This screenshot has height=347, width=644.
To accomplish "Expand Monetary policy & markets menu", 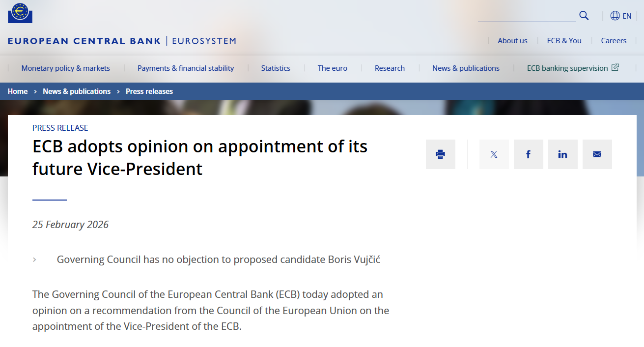I will click(66, 68).
